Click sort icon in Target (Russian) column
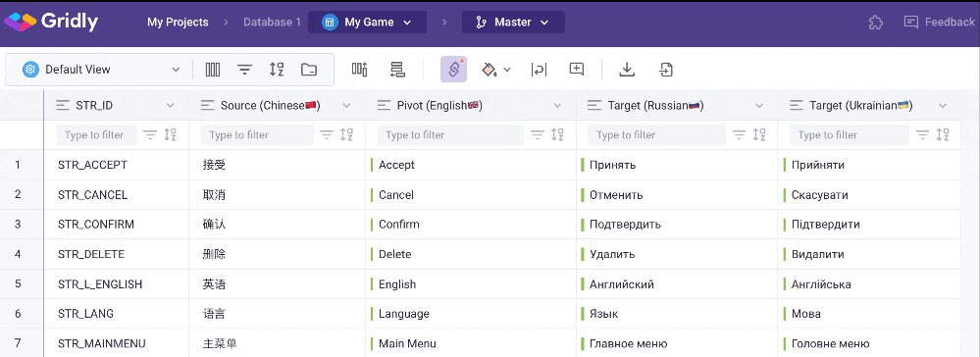980x357 pixels. (x=759, y=134)
